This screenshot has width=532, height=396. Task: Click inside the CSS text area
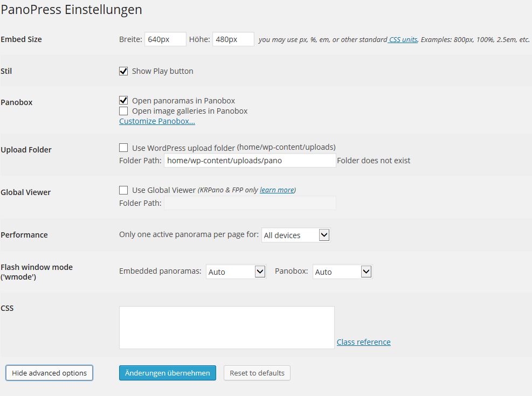pyautogui.click(x=226, y=328)
